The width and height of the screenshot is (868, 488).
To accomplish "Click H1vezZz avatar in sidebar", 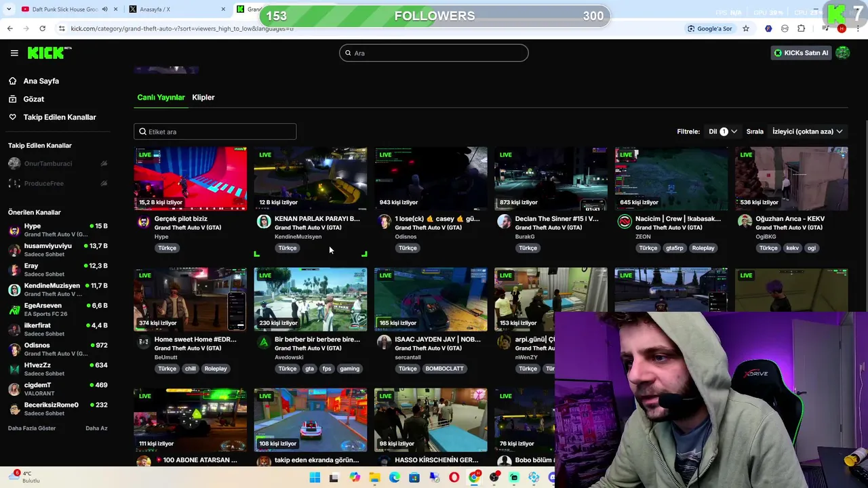I will [14, 369].
